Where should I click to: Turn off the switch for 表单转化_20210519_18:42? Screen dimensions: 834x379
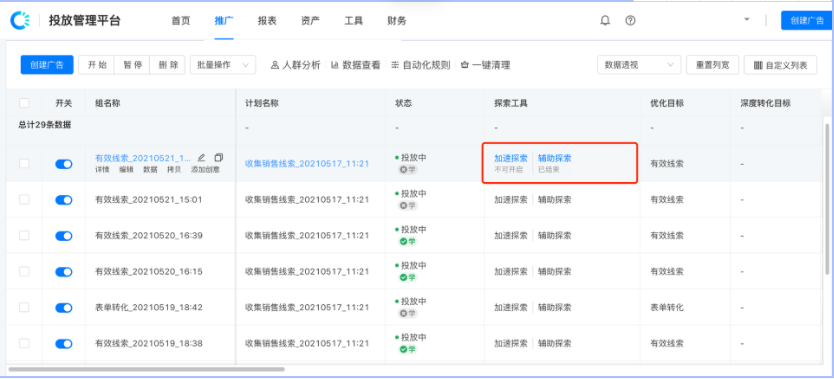click(x=64, y=308)
